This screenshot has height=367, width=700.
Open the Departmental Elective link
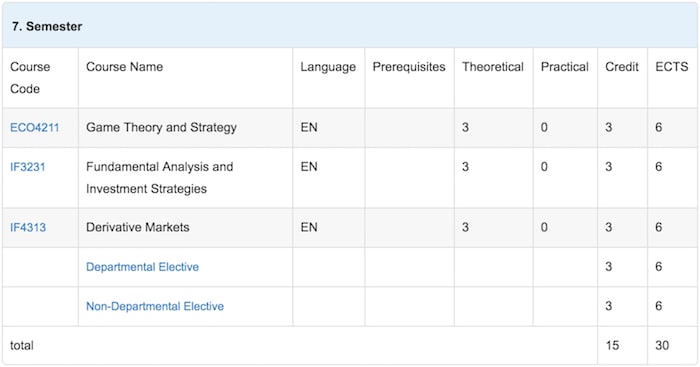[x=142, y=267]
